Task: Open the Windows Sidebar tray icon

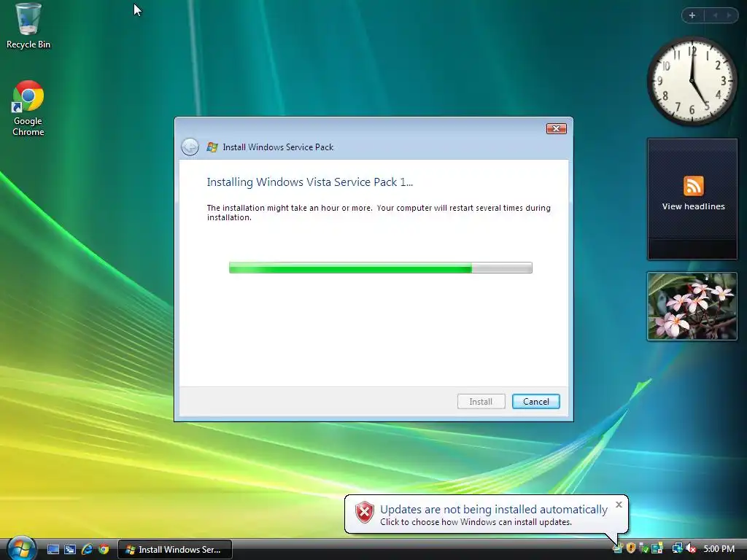Action: pyautogui.click(x=657, y=548)
